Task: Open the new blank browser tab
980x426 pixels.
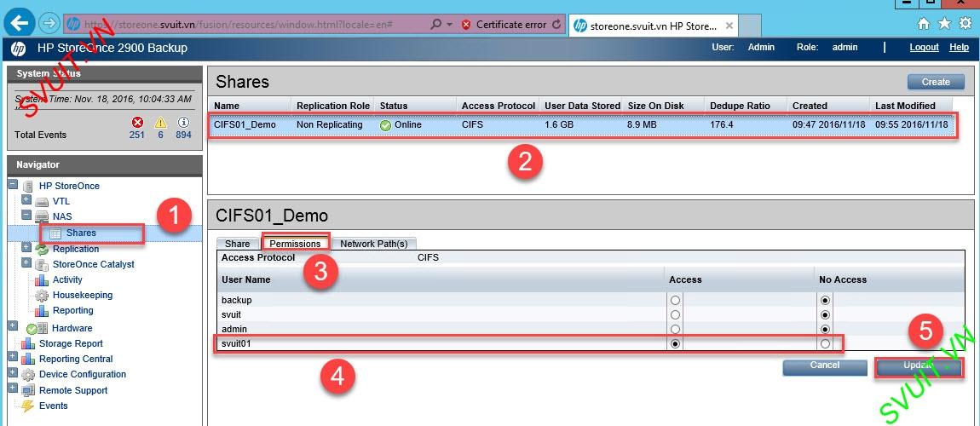Action: [749, 26]
